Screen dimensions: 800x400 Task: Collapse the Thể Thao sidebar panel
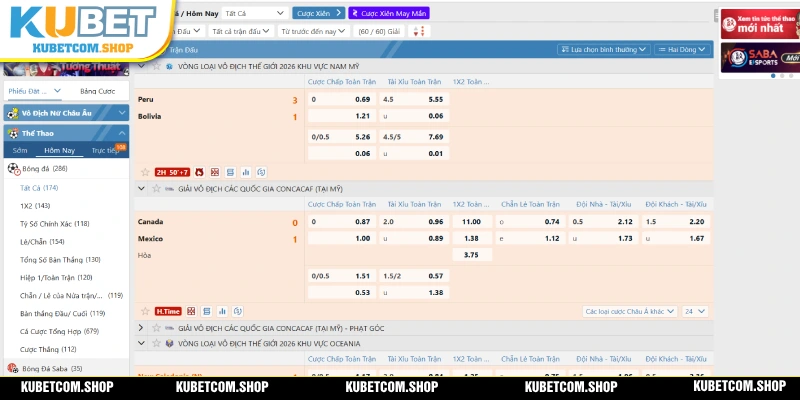[122, 133]
